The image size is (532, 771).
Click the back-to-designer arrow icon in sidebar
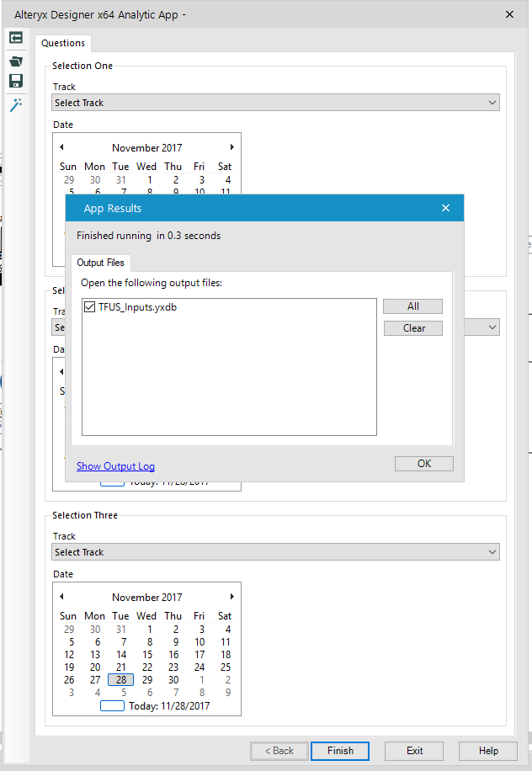(x=16, y=38)
